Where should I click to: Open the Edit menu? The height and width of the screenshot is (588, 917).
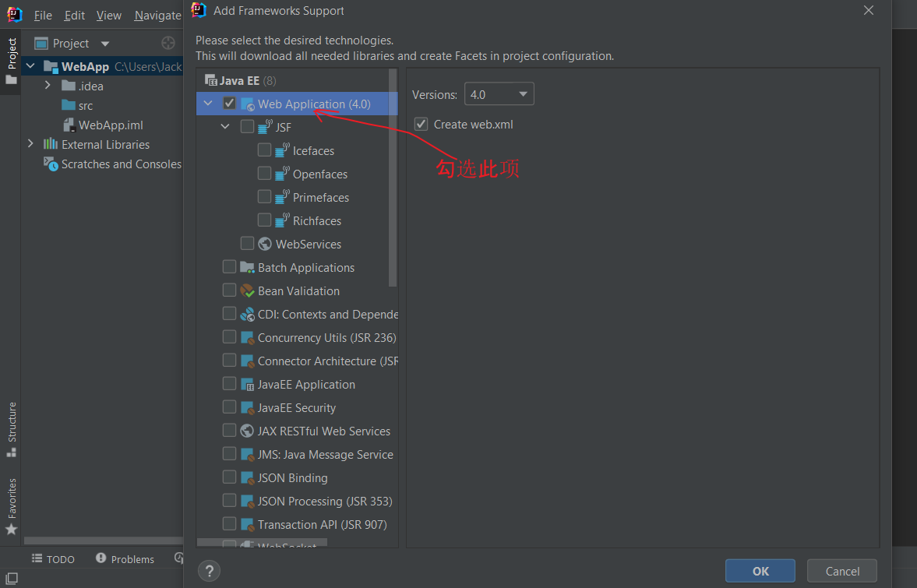74,16
